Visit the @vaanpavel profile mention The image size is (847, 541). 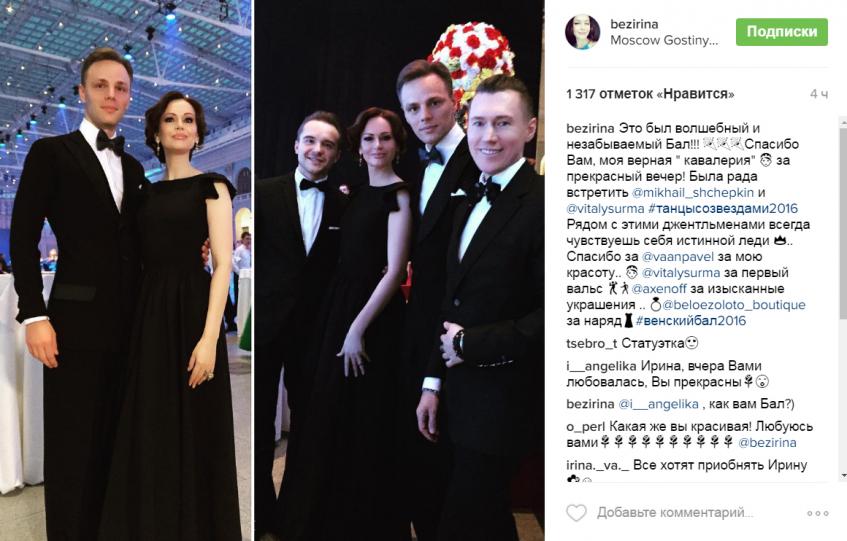[677, 256]
